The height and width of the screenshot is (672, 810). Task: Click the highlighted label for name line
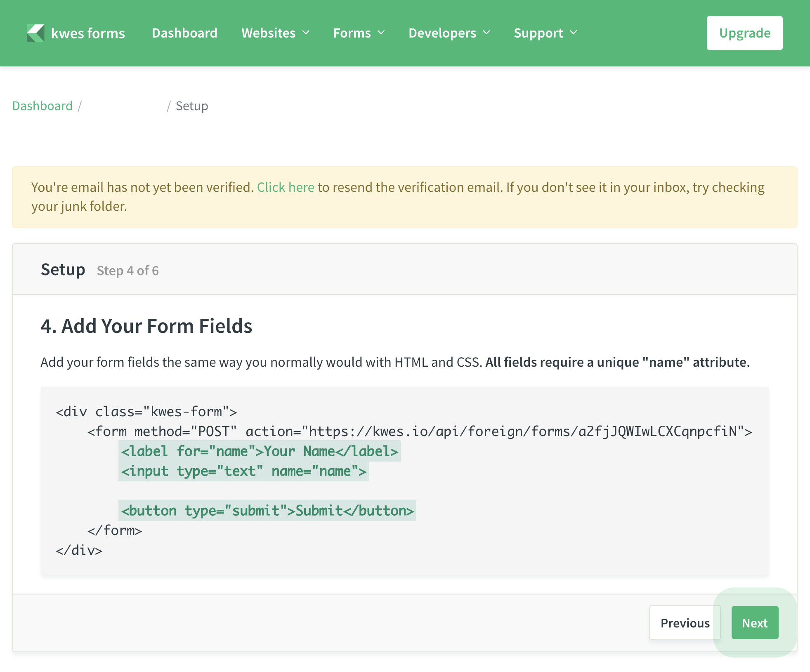tap(259, 451)
